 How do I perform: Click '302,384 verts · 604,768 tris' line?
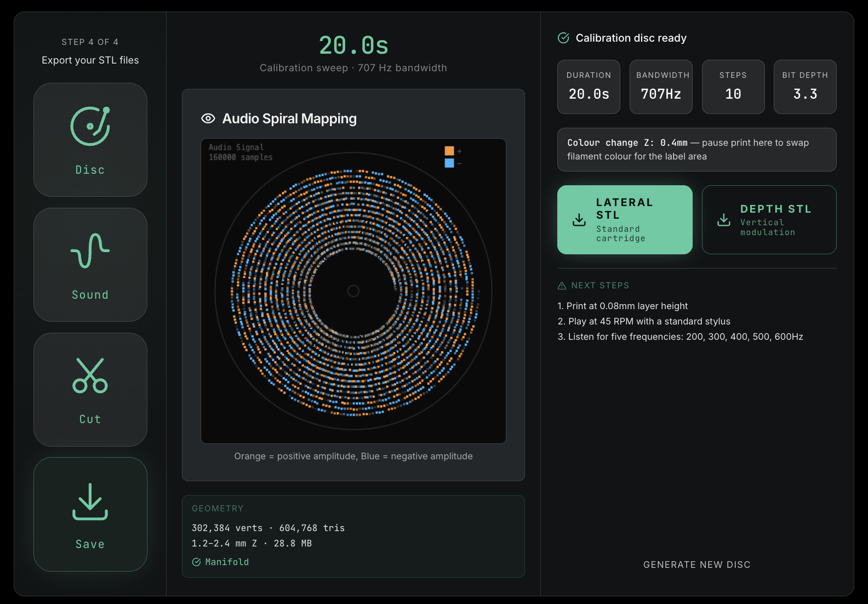pyautogui.click(x=269, y=528)
